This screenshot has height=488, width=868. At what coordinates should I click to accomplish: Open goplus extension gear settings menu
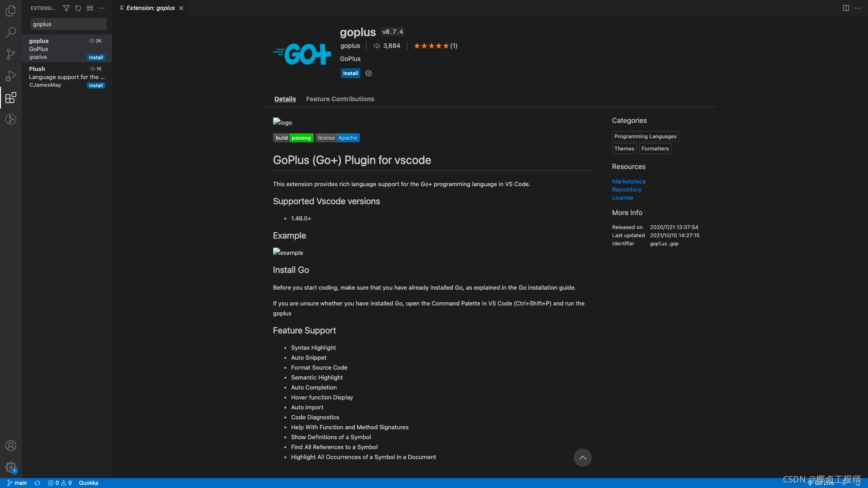click(x=368, y=73)
